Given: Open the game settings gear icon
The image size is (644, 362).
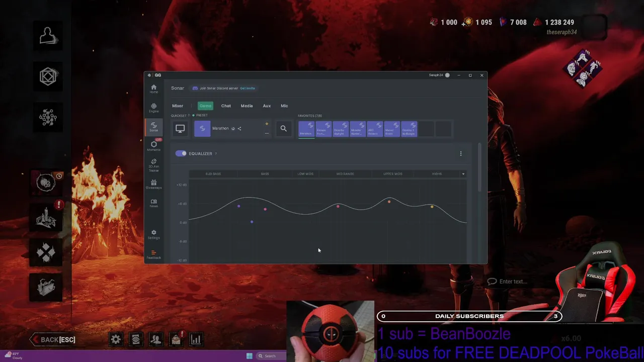Looking at the screenshot, I should coord(116,339).
